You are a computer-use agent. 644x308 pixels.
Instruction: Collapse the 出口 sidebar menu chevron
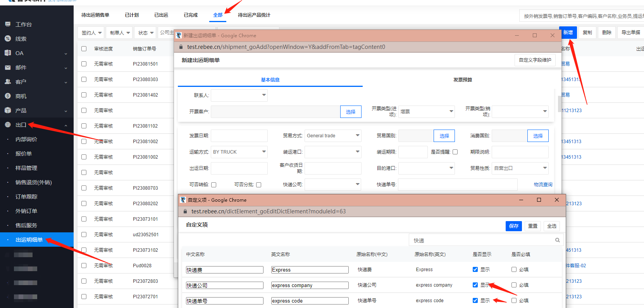(66, 125)
